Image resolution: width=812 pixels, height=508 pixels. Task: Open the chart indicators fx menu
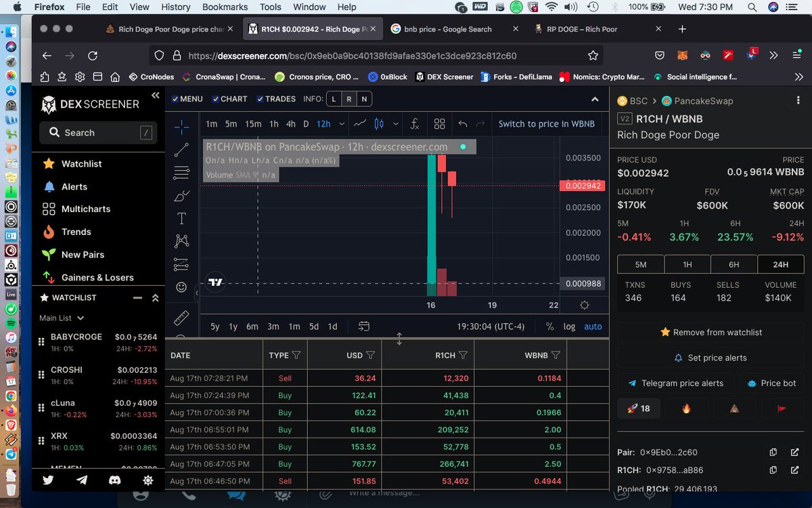tap(414, 124)
